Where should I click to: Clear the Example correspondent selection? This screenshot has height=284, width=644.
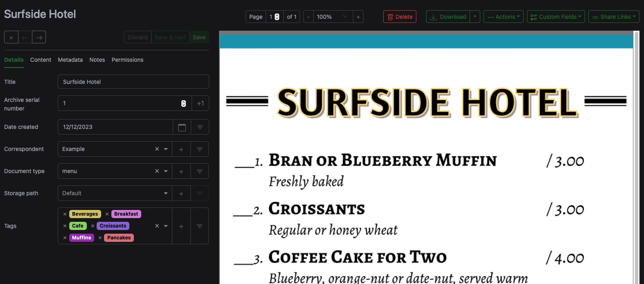tap(157, 149)
